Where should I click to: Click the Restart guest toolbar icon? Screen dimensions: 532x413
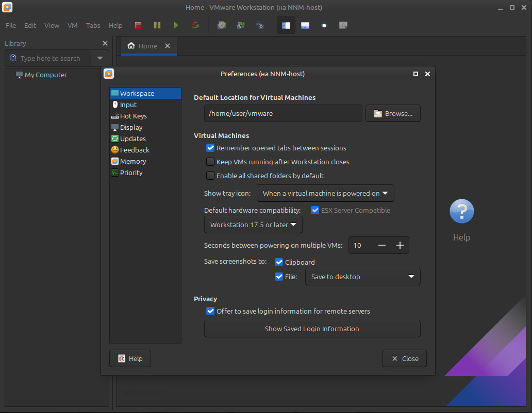(x=195, y=25)
